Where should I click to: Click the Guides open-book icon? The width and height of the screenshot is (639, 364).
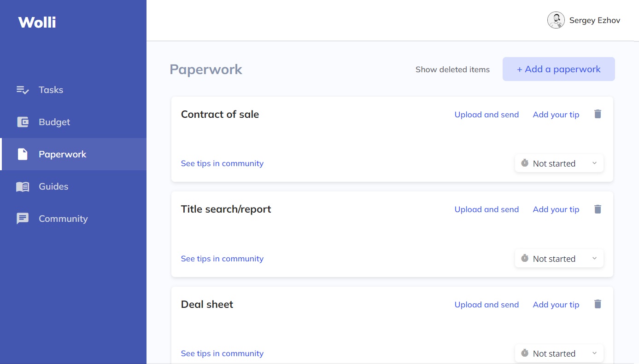point(23,186)
